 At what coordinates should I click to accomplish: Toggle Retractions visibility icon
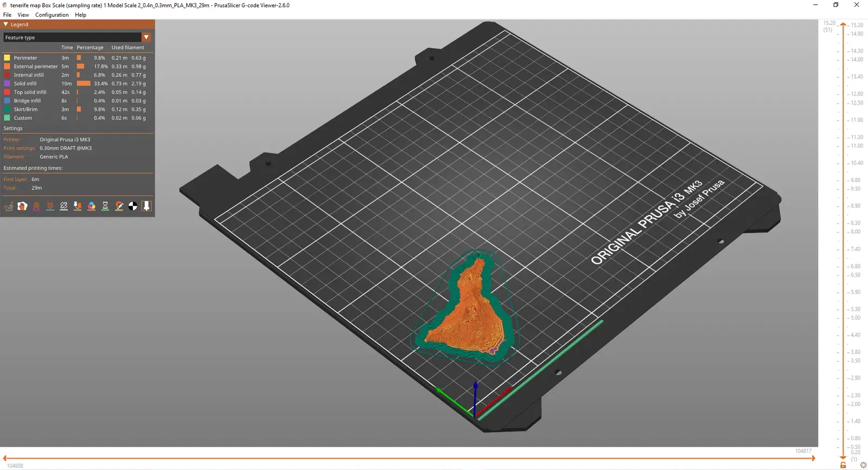point(36,206)
